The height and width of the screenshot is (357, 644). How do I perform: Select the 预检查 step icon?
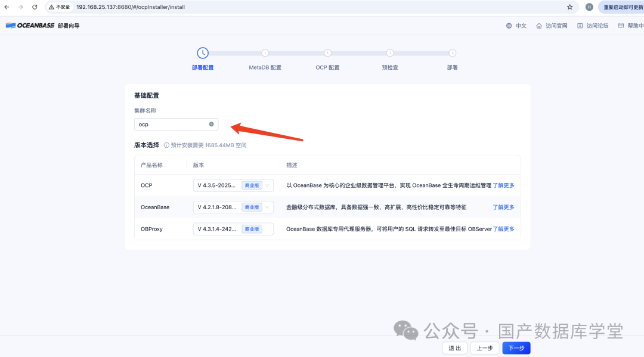click(390, 53)
